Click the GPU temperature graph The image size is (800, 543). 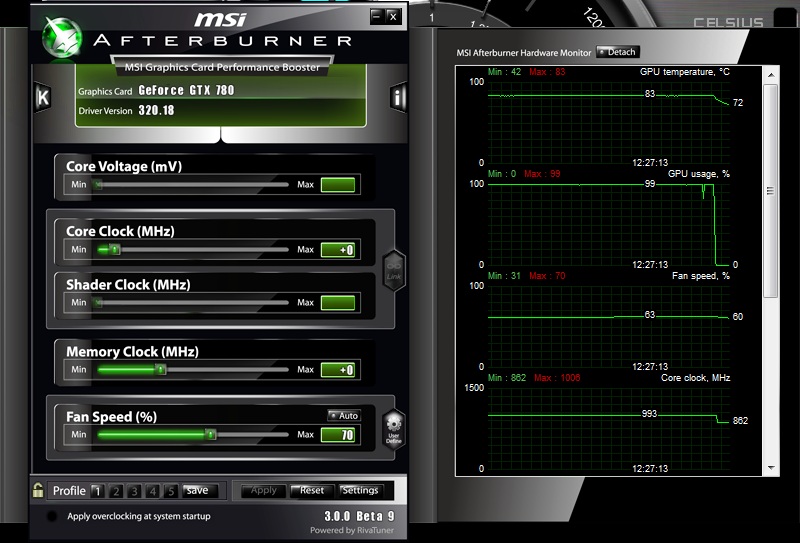coord(609,122)
